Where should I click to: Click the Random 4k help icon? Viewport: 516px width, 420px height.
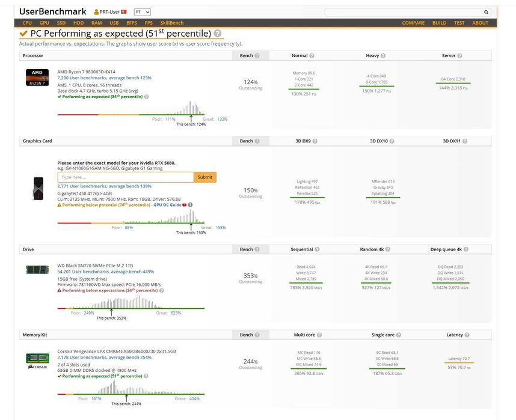388,249
